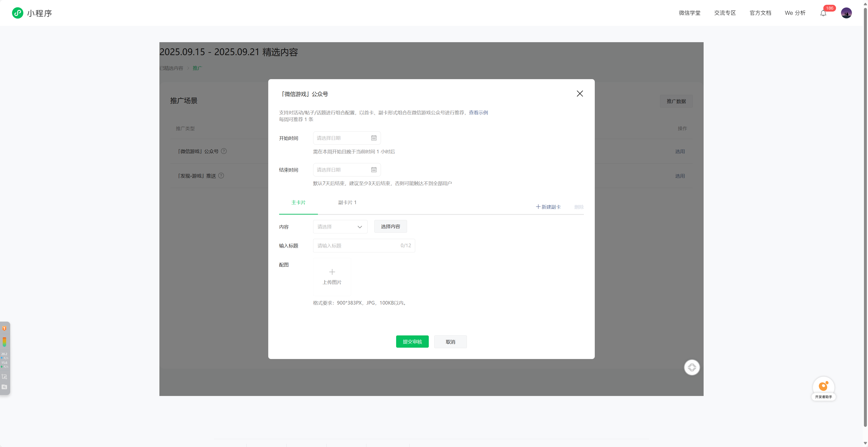The height and width of the screenshot is (447, 868).
Task: Click the 选择内容 button
Action: coord(390,227)
